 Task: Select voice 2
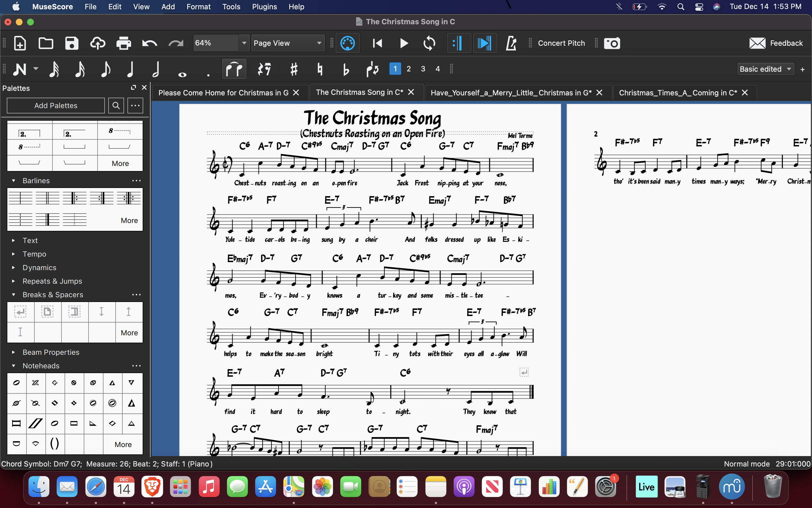[x=409, y=69]
